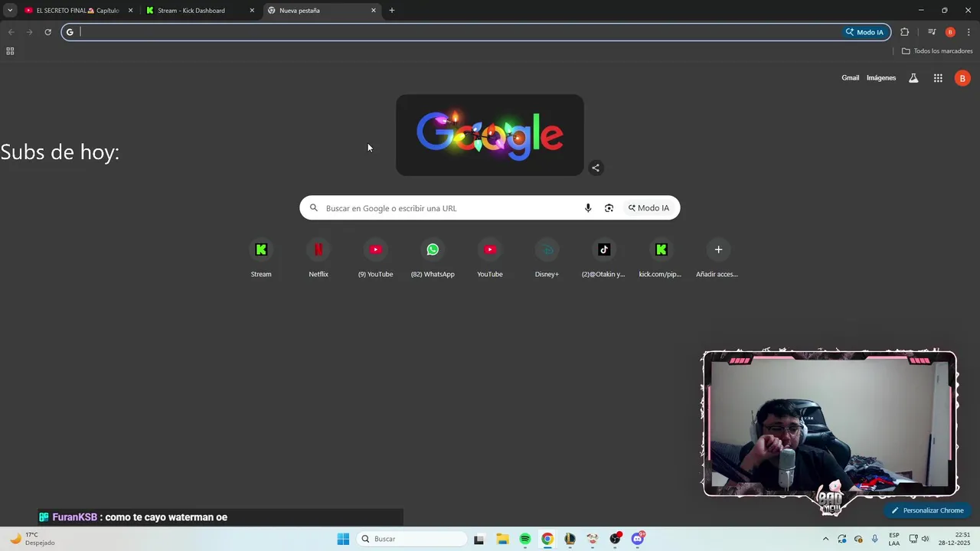This screenshot has height=551, width=980.
Task: Click the taskbar Buscar search box
Action: tap(412, 539)
